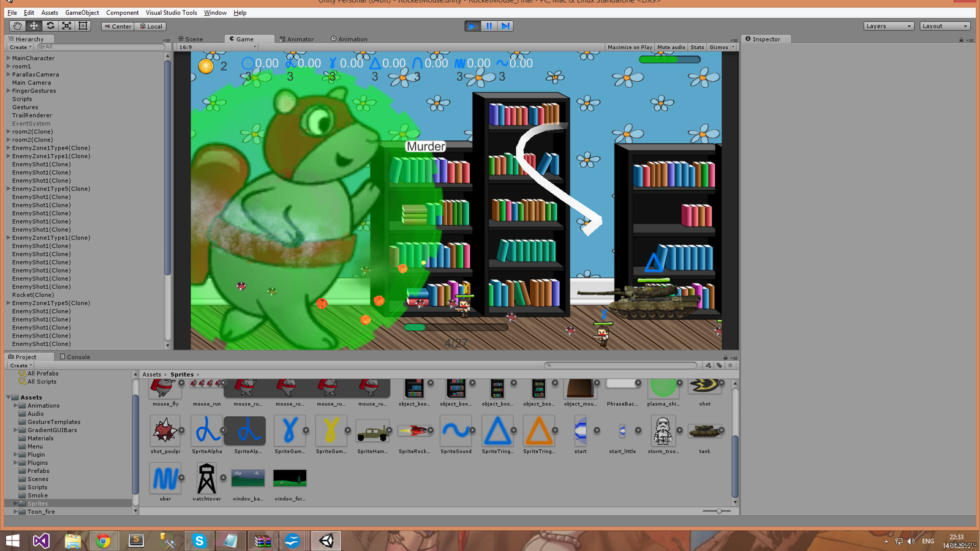Select Main Camera in the Hierarchy
Viewport: 980px width, 551px height.
(x=31, y=83)
